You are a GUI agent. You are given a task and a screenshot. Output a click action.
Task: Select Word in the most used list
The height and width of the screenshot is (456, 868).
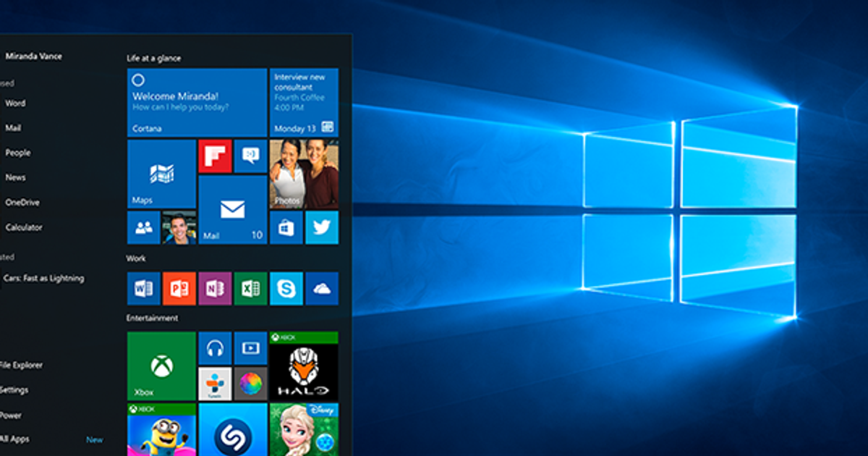point(15,104)
